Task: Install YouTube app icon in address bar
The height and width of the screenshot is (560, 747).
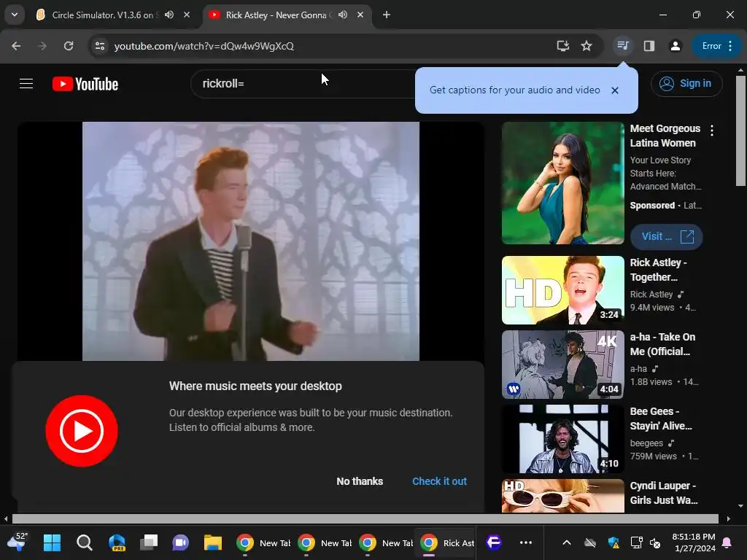Action: pos(563,46)
